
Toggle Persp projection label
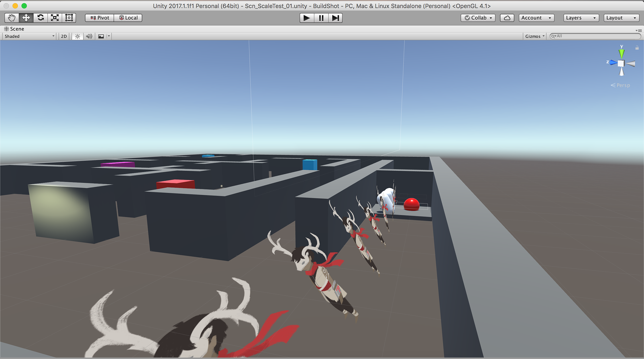(x=620, y=85)
